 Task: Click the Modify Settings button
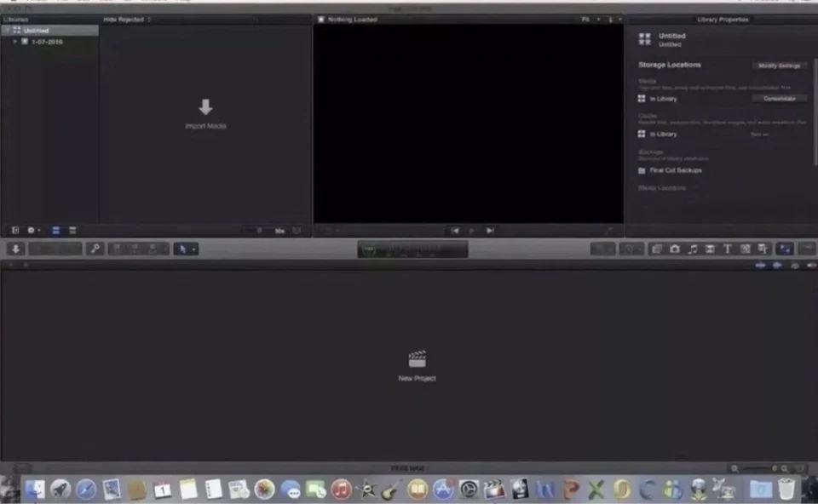tap(779, 65)
